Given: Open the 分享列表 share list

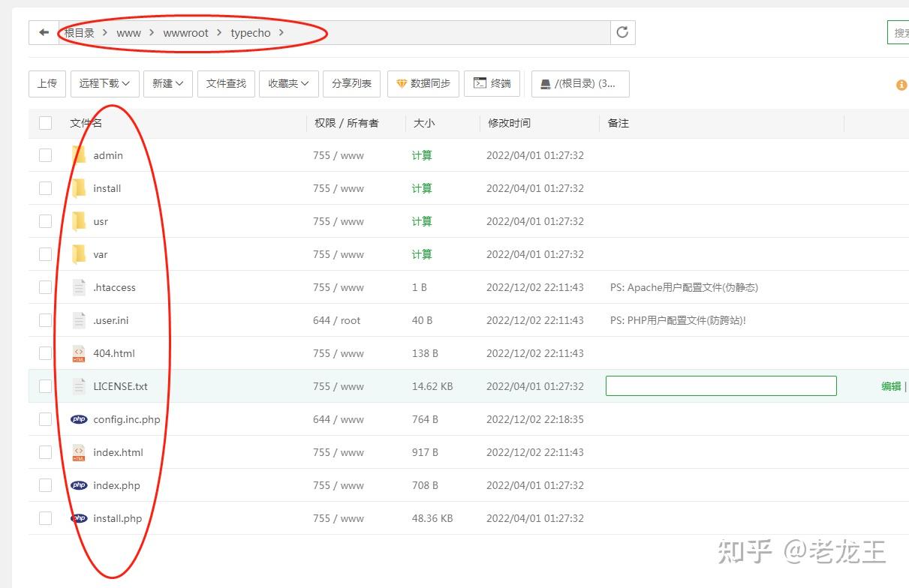Looking at the screenshot, I should click(351, 84).
